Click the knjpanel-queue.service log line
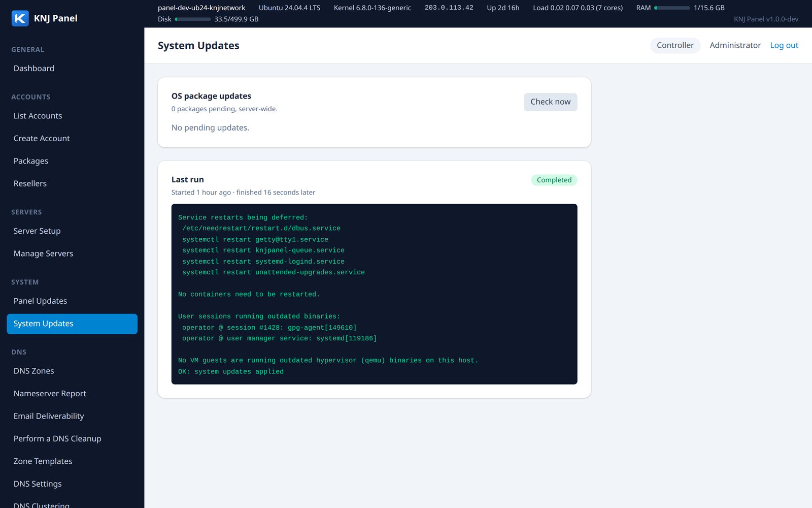 [x=263, y=250]
